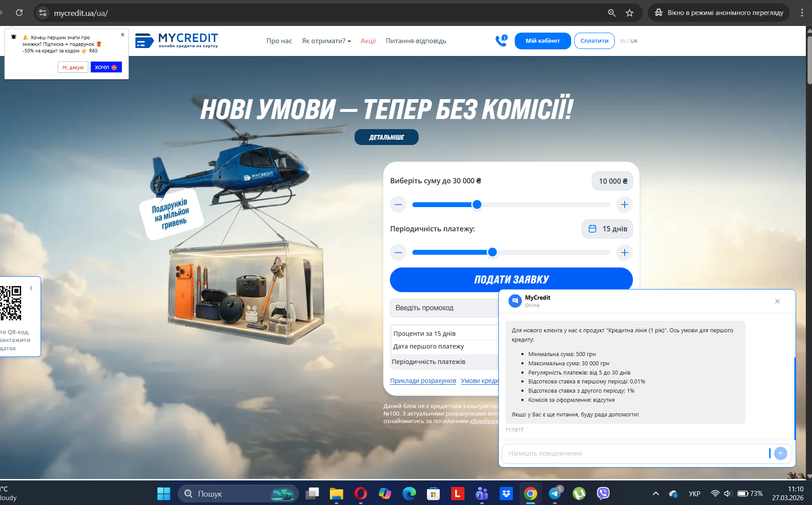Open the incognito window indicator
Screen dimensions: 812x505
719,13
